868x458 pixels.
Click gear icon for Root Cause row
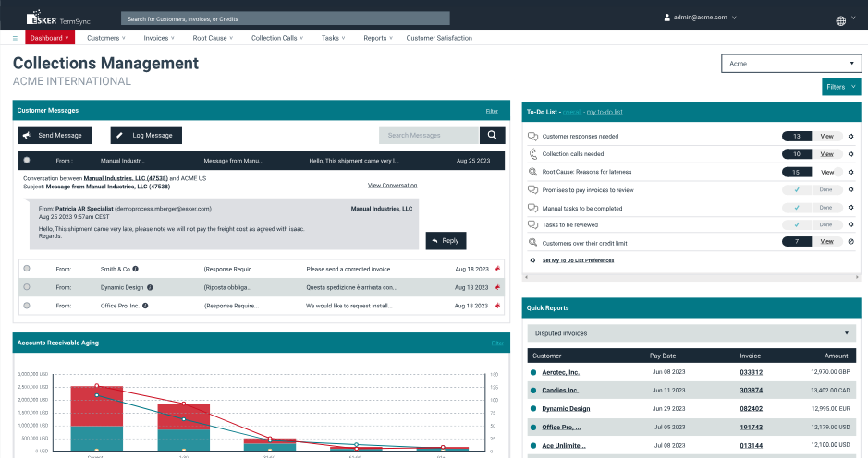coord(850,172)
